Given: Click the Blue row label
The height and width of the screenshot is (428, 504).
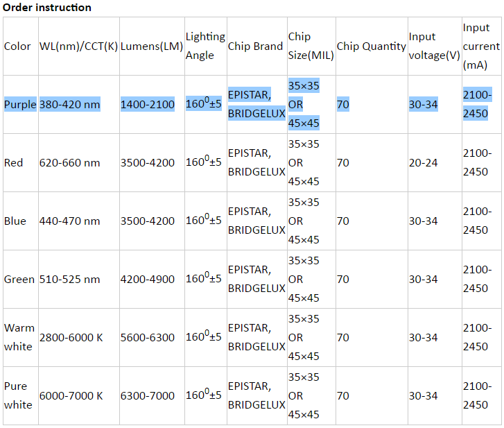Looking at the screenshot, I should (x=15, y=221).
